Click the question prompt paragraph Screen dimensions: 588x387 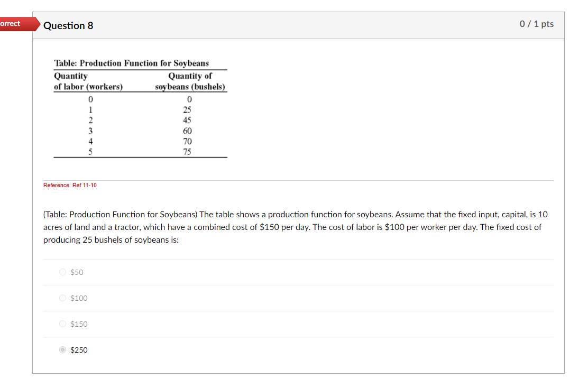(x=295, y=227)
